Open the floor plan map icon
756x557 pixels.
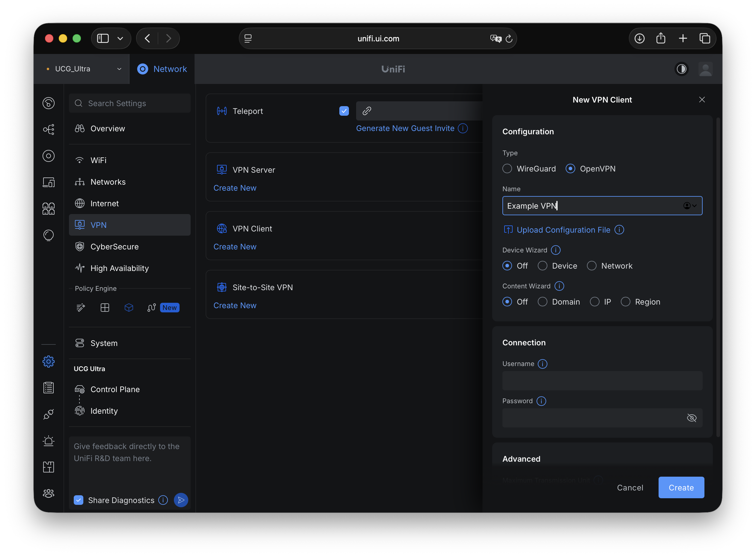point(49,467)
